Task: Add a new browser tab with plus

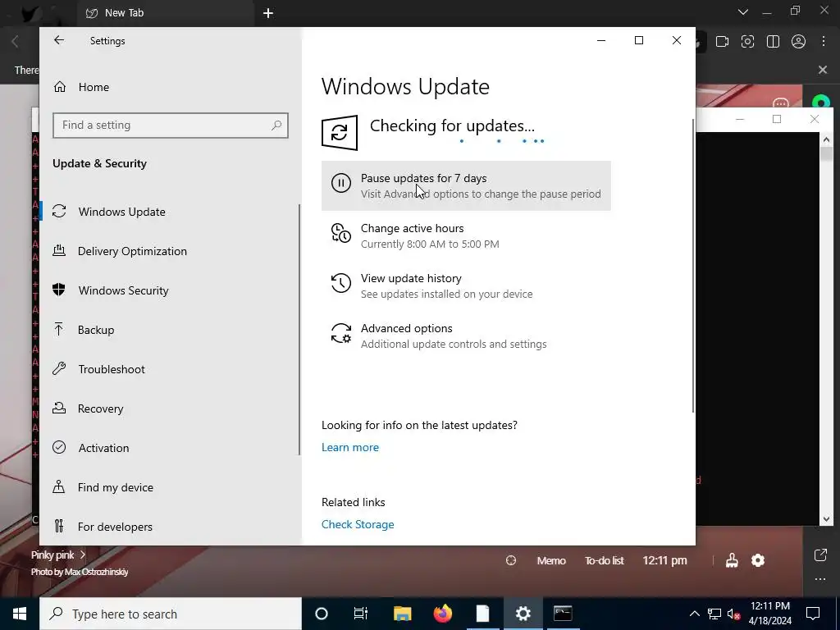Action: click(268, 13)
